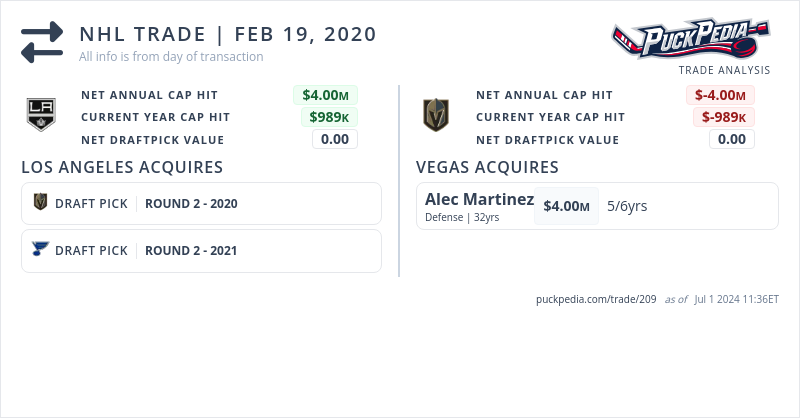Click Los Angeles green $4.00M net cap badge
800x418 pixels.
(x=325, y=95)
